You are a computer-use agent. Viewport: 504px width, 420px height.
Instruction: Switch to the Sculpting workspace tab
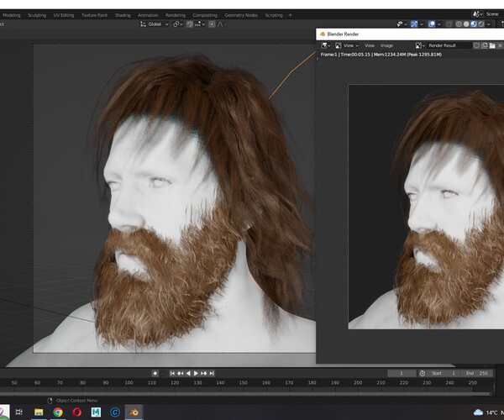pyautogui.click(x=37, y=15)
